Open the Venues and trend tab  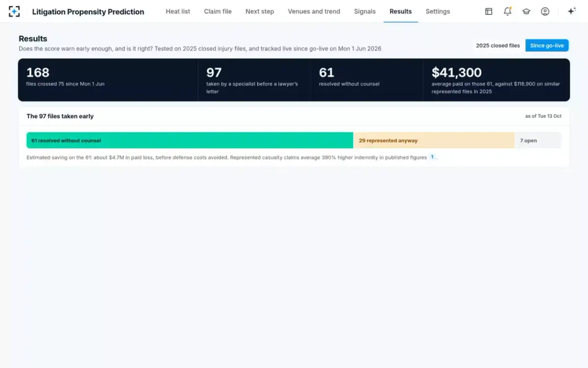(314, 11)
